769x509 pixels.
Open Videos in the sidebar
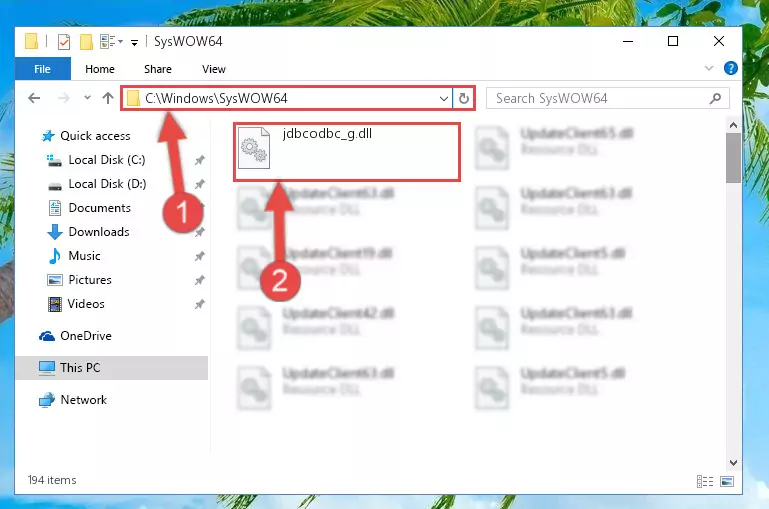pos(86,304)
